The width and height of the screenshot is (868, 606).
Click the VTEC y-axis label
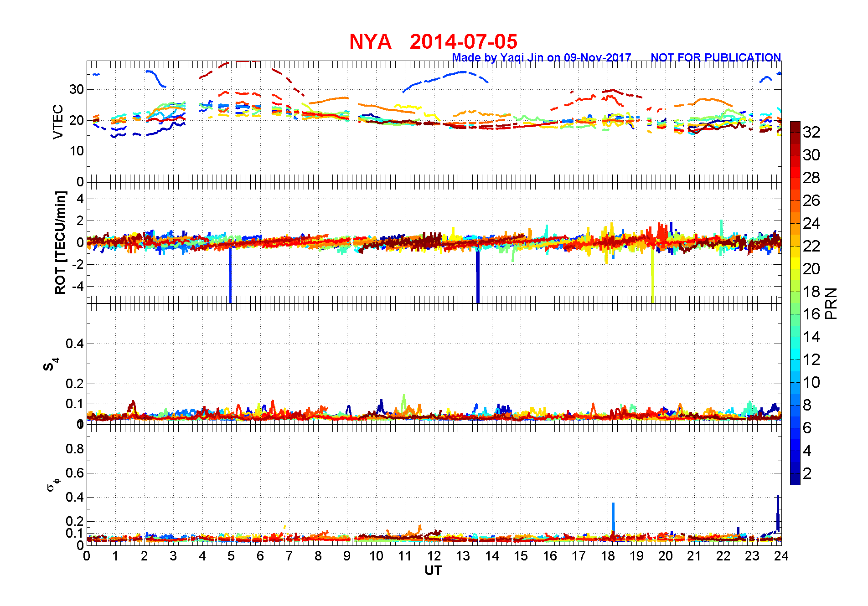[58, 122]
